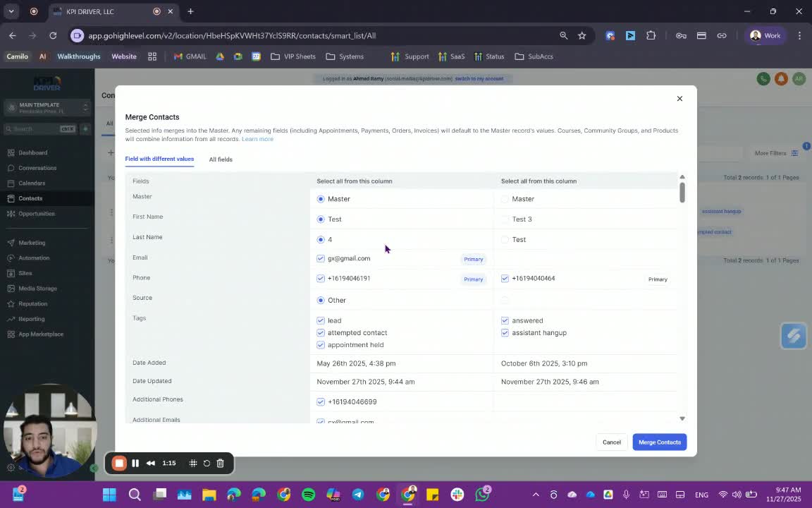Open Chrome three-dot menu

click(799, 35)
